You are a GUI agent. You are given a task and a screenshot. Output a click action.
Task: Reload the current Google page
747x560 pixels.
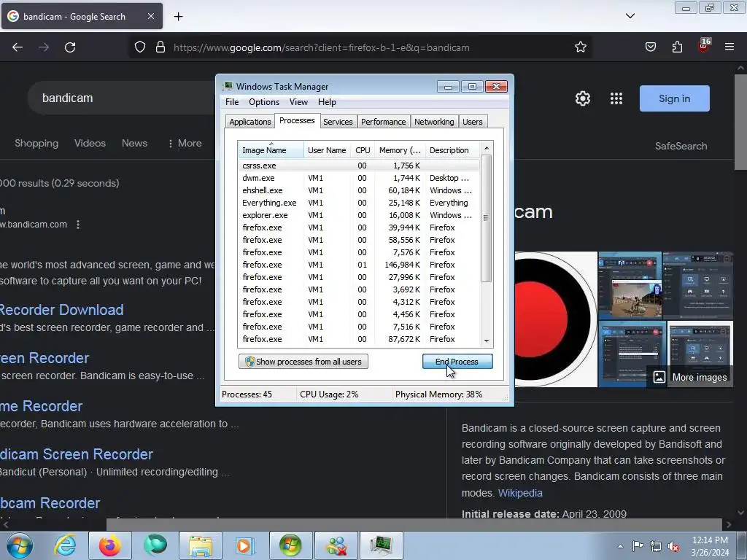[x=70, y=47]
